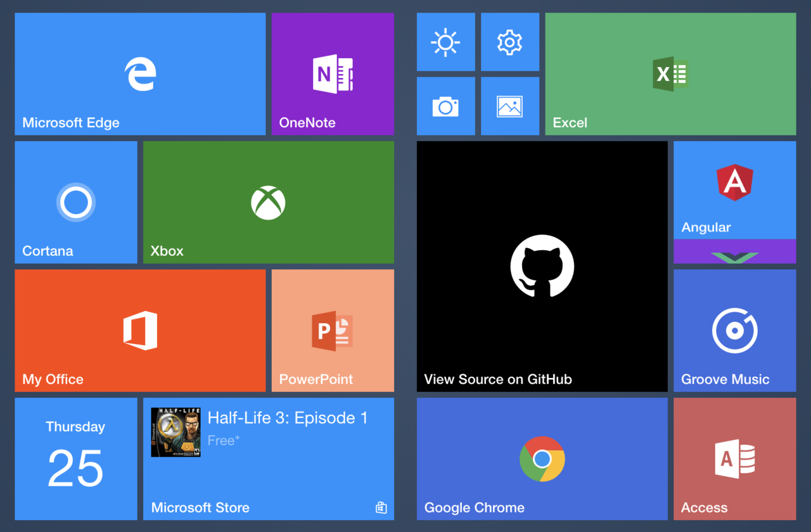This screenshot has height=532, width=811.
Task: Launch the Groove Music tile
Action: (735, 331)
